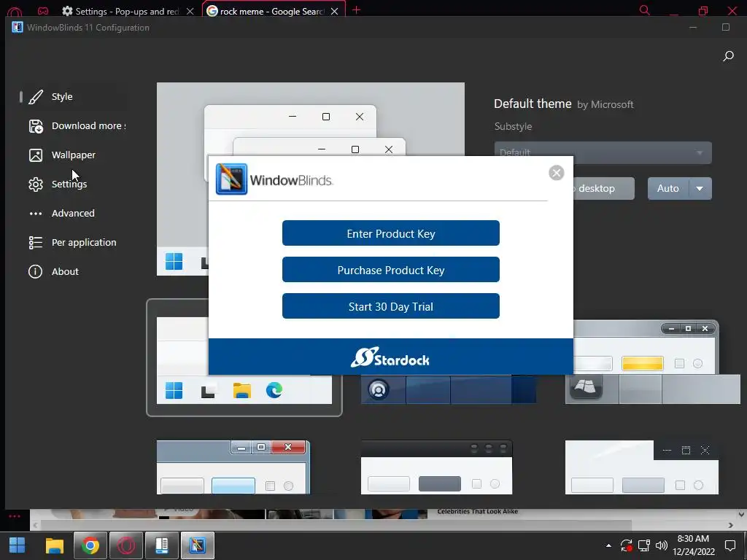Open Opera GX from taskbar
This screenshot has width=747, height=560.
[x=125, y=545]
